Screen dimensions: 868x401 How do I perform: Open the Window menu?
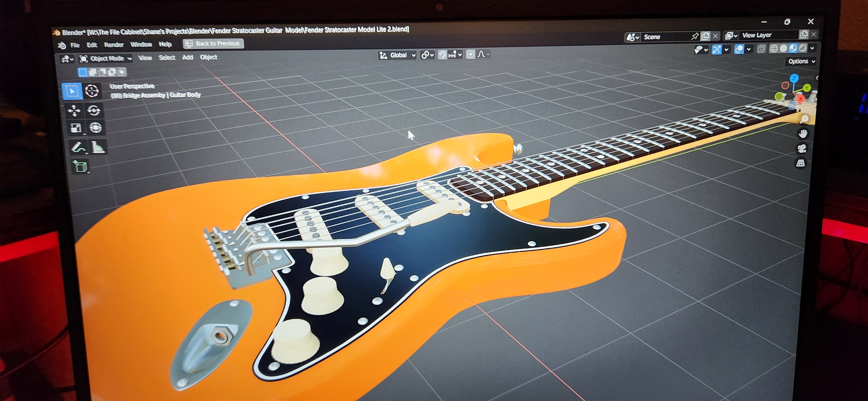click(x=141, y=44)
